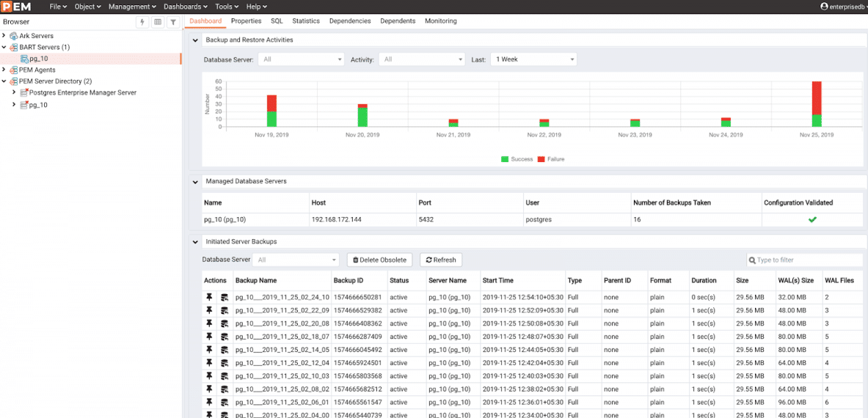Click the PEM Server Directory icon
Screen dimensions: 868x418
pos(14,81)
